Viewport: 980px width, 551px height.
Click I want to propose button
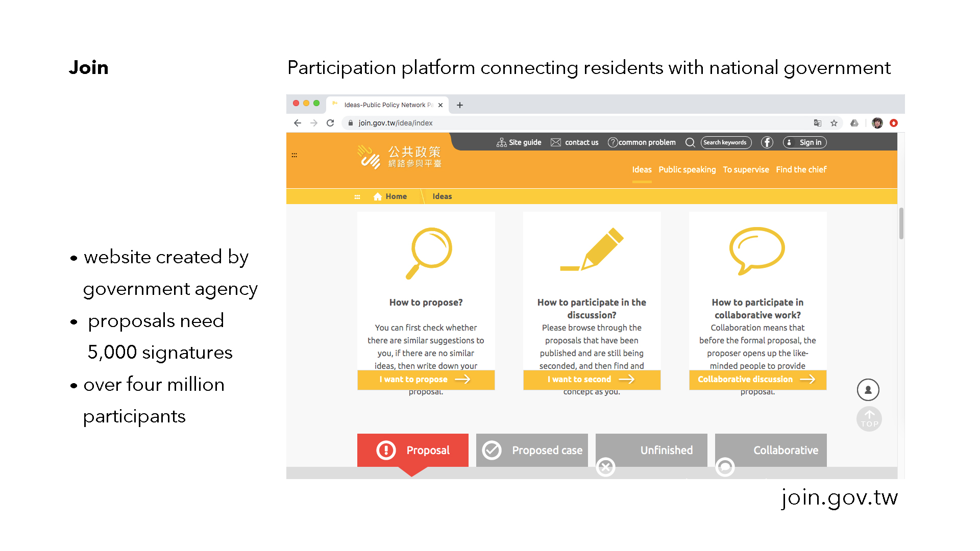tap(426, 380)
